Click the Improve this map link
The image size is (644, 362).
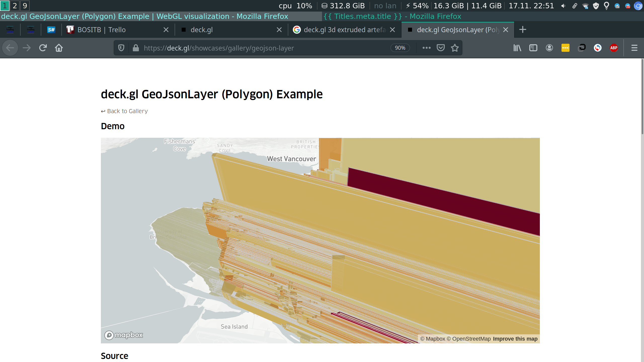click(515, 339)
